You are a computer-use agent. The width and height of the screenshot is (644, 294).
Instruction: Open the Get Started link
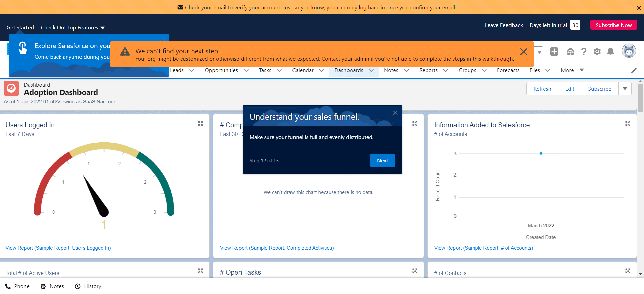(x=20, y=28)
